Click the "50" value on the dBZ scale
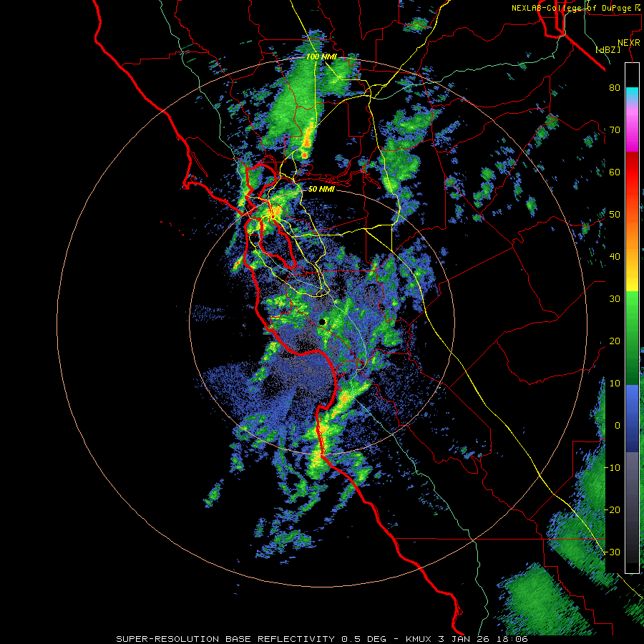This screenshot has width=644, height=644. (x=615, y=215)
